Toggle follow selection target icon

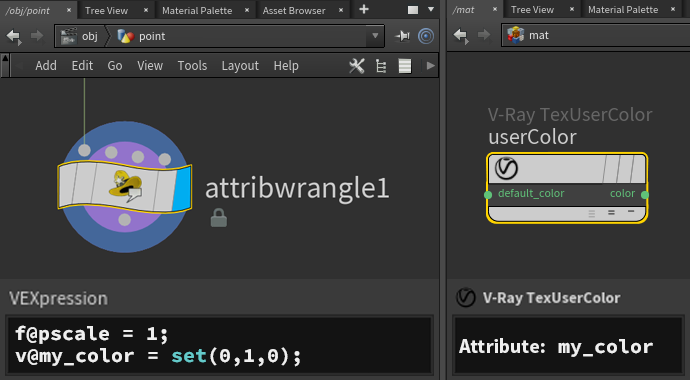point(426,36)
